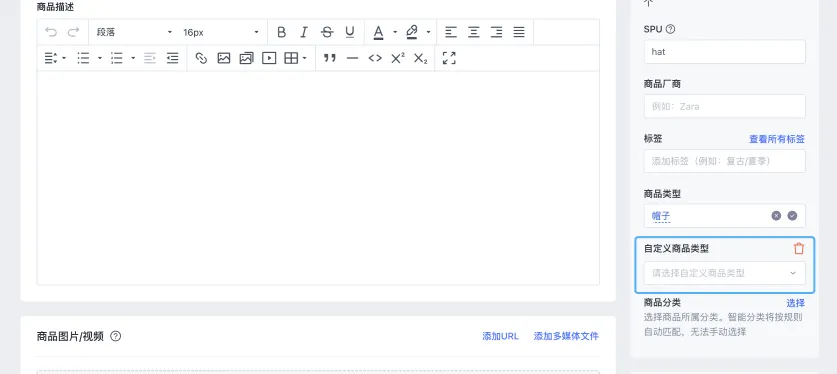
Task: Toggle italic formatting
Action: click(304, 32)
